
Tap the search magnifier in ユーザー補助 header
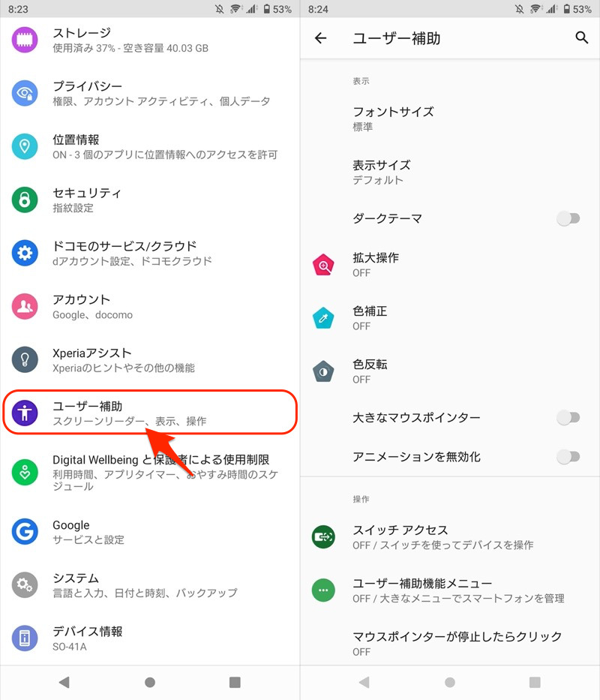pyautogui.click(x=581, y=38)
